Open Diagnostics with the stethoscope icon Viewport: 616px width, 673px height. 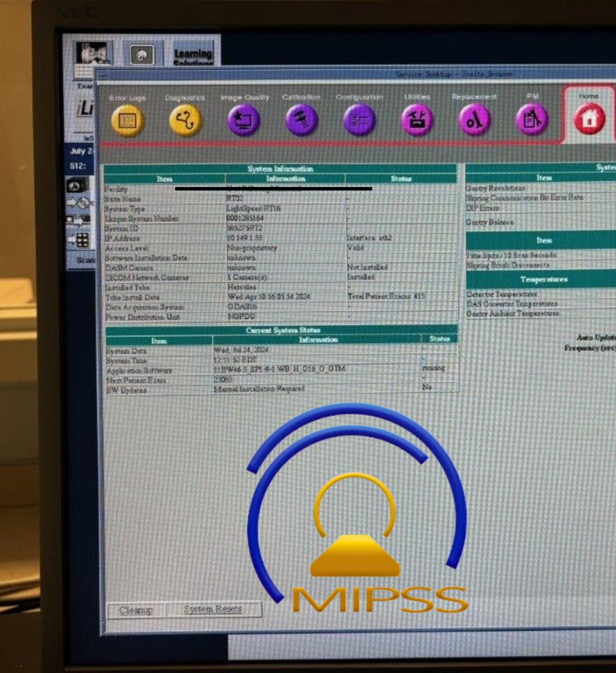tap(185, 120)
